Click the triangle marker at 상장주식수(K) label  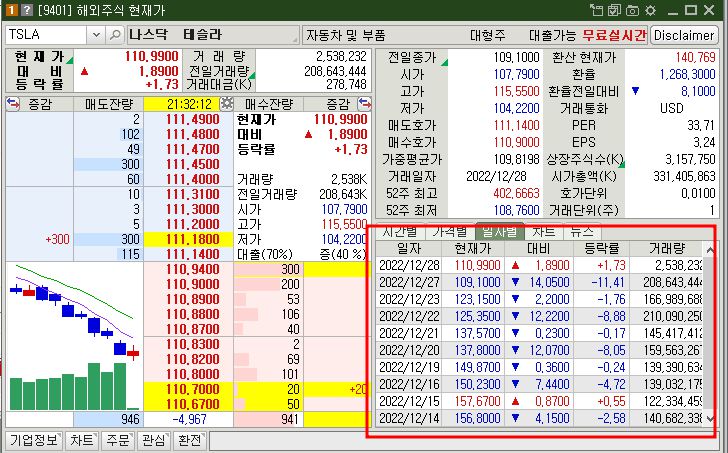(x=621, y=164)
